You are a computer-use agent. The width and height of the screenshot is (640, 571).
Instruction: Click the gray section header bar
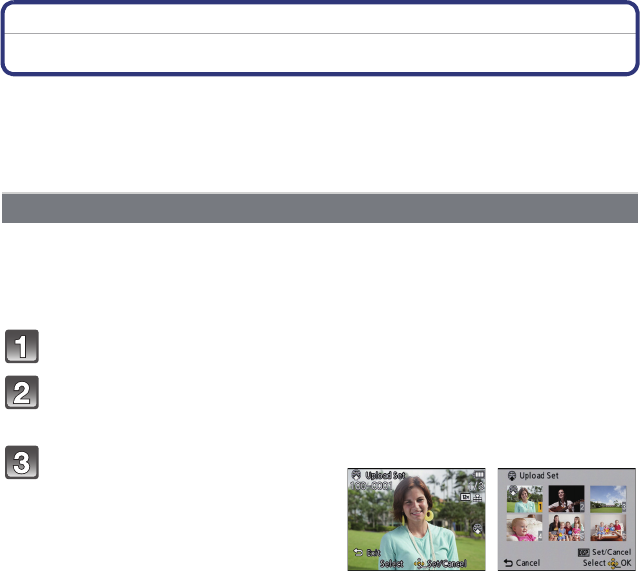point(320,208)
